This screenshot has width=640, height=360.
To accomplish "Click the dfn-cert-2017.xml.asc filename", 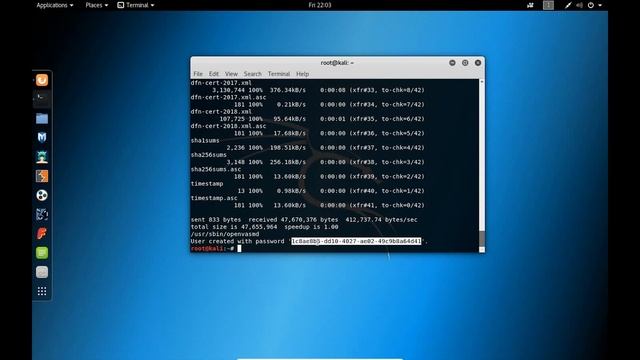I will (228, 97).
